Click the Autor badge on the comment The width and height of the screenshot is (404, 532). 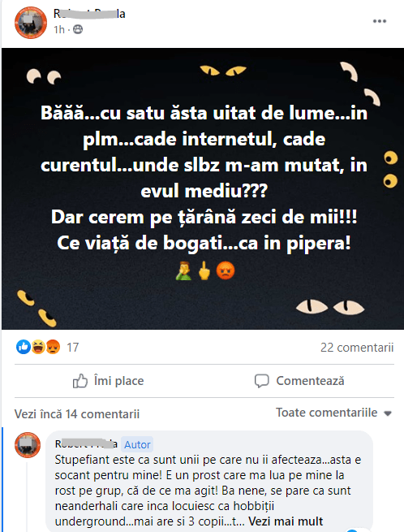[x=137, y=444]
